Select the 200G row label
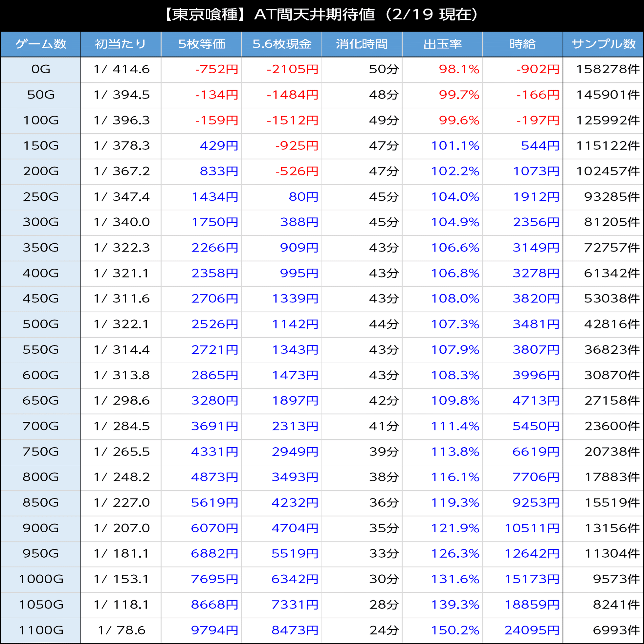 tap(41, 171)
